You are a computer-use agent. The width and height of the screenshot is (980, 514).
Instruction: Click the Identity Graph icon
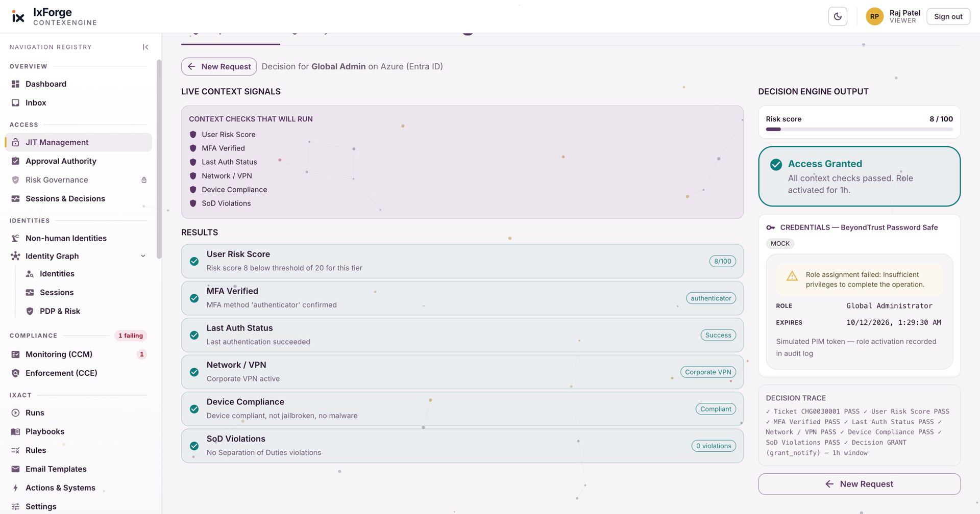(x=15, y=256)
